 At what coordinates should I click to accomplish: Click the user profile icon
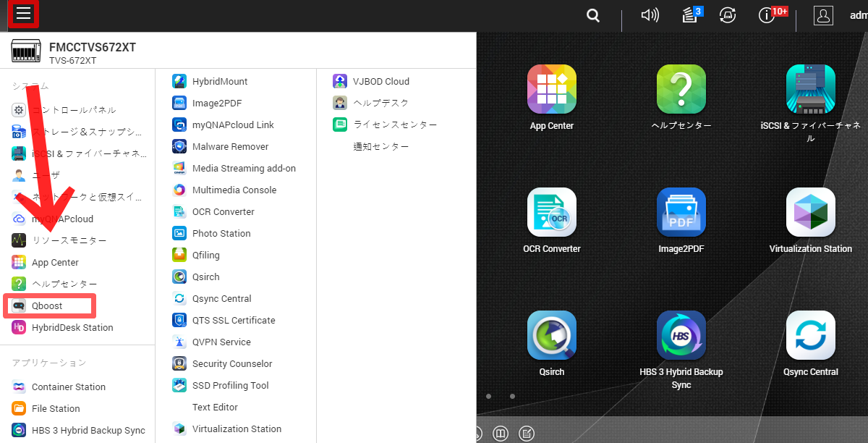823,15
